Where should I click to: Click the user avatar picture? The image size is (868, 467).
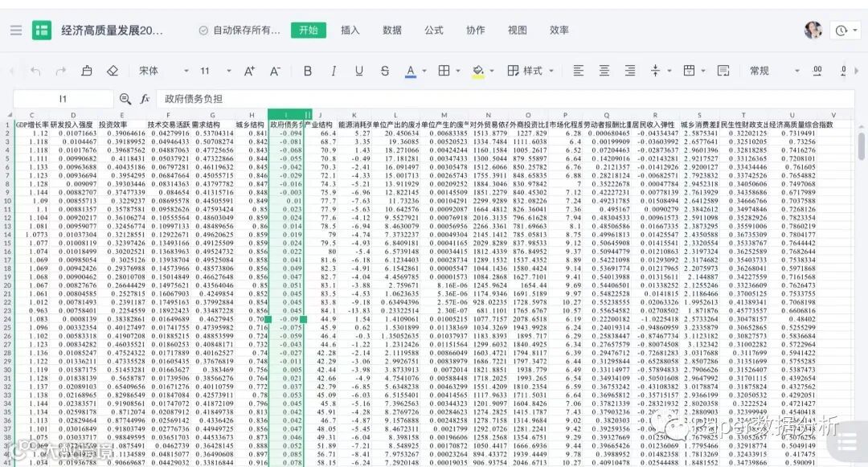813,31
